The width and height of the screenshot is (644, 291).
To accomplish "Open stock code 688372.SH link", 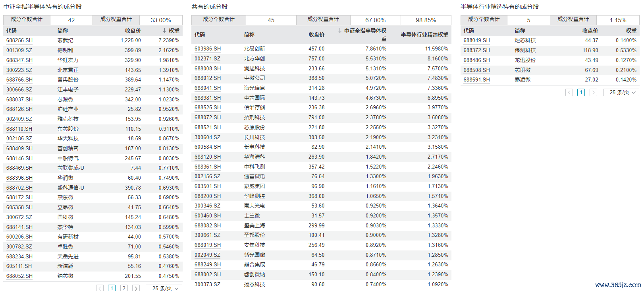I will tap(476, 50).
